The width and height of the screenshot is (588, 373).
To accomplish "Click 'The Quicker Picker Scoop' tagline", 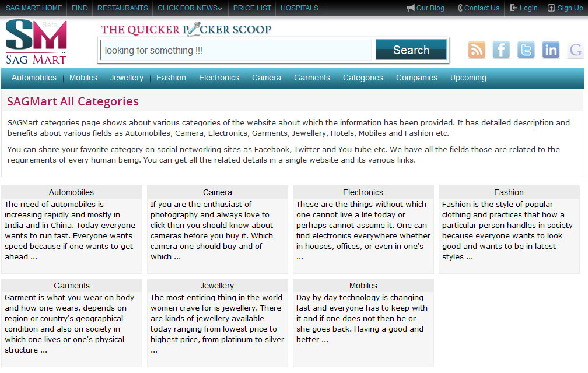I will (185, 29).
